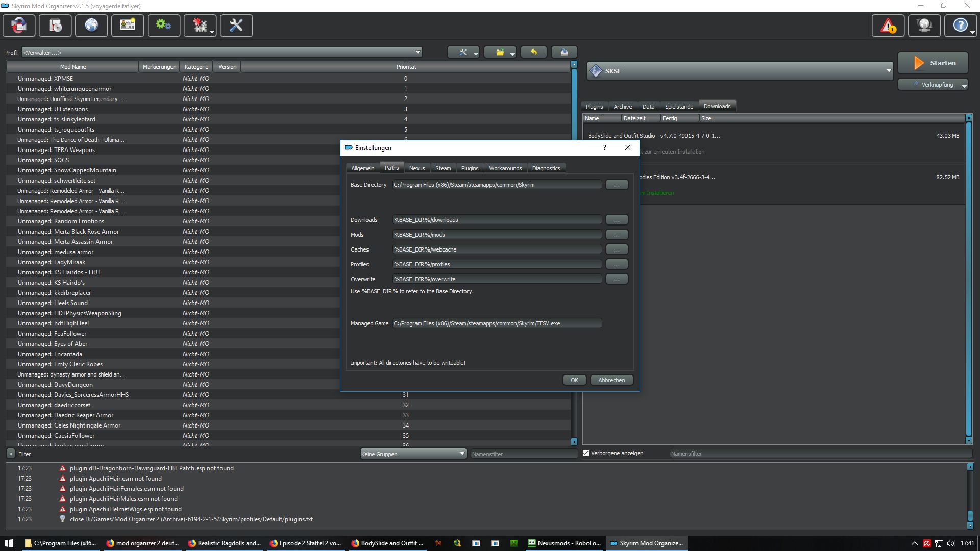Open the Plugins tab in the right pane
Screen dimensions: 980x551
point(594,107)
